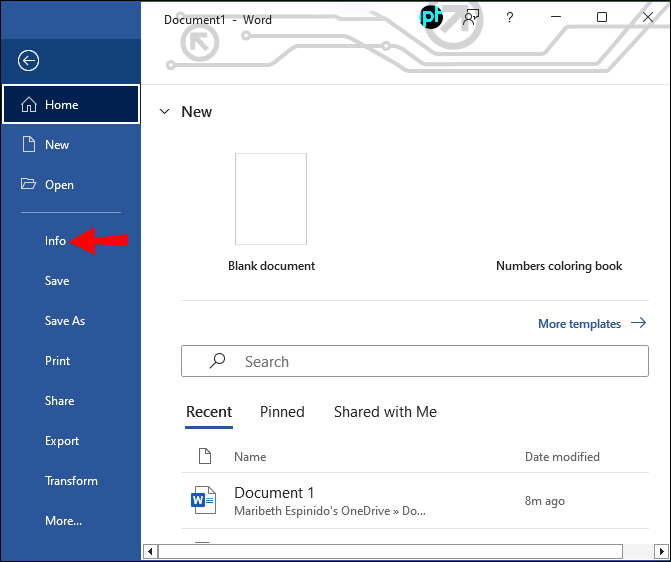Image resolution: width=671 pixels, height=562 pixels.
Task: Open the Info menu
Action: [55, 241]
